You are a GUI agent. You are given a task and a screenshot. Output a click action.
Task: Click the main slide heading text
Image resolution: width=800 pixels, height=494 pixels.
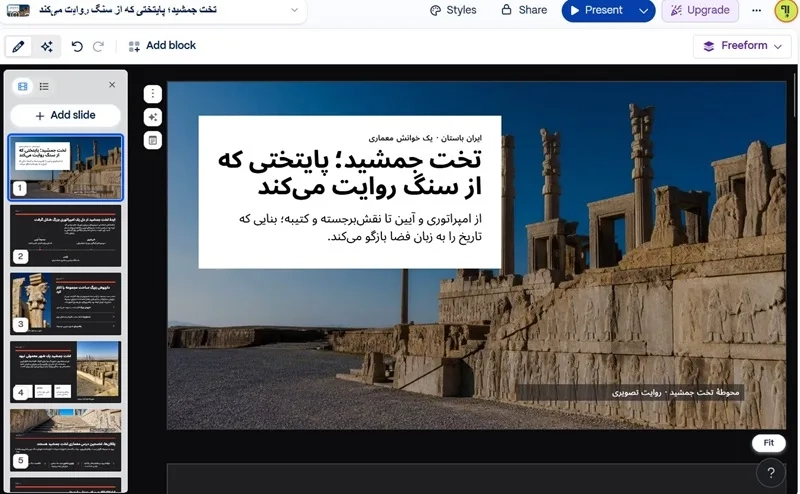click(350, 174)
